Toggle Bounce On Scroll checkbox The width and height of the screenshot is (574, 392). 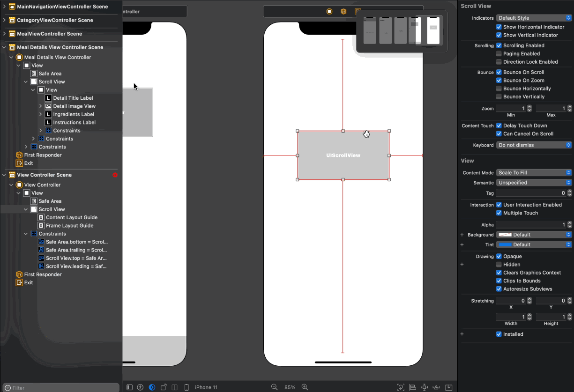[x=499, y=72]
